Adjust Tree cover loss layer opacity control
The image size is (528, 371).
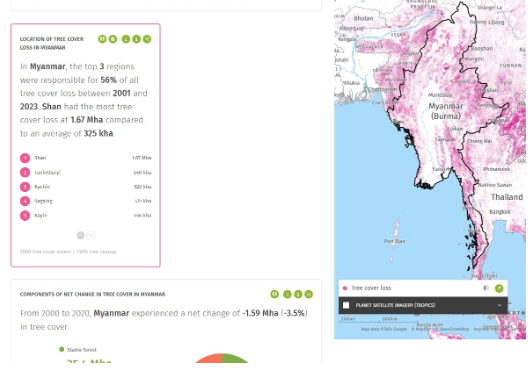[486, 288]
